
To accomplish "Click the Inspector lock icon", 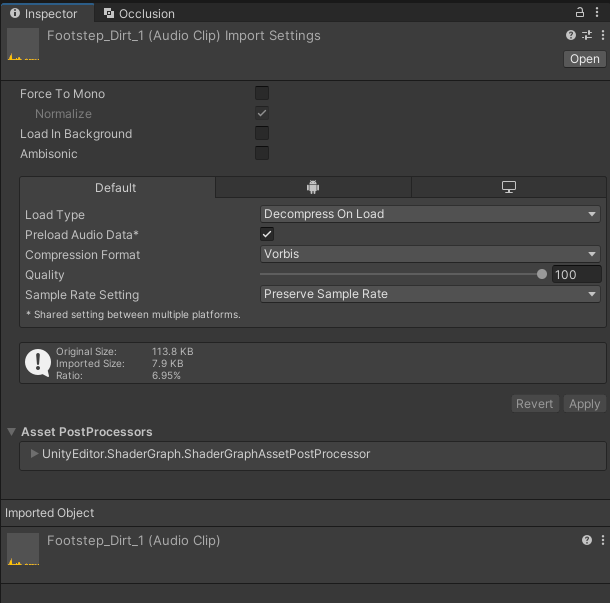I will [x=580, y=12].
